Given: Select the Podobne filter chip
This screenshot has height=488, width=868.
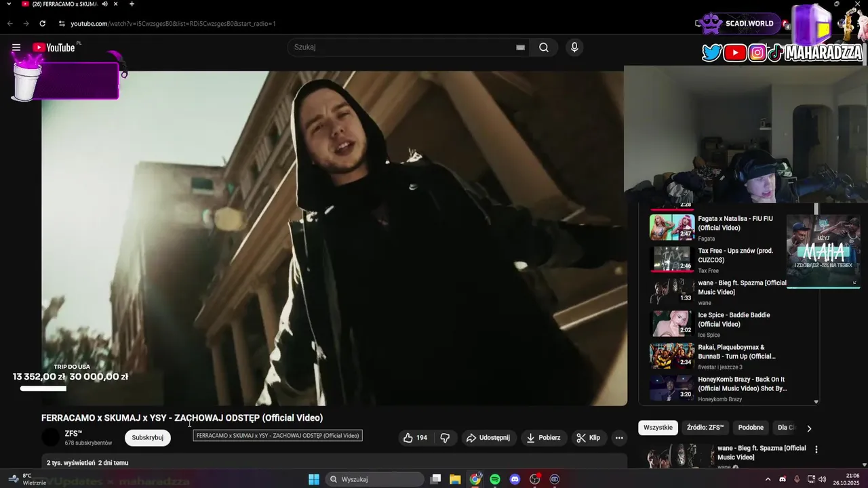Looking at the screenshot, I should (x=751, y=428).
